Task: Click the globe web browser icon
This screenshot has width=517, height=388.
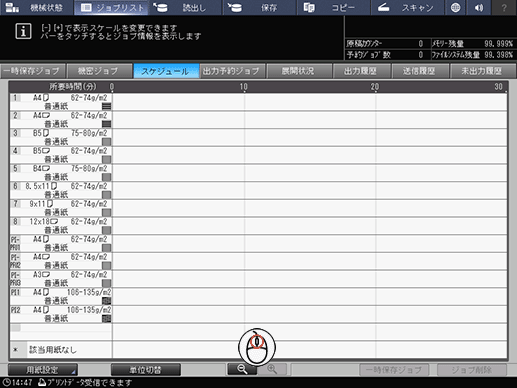Action: click(455, 8)
